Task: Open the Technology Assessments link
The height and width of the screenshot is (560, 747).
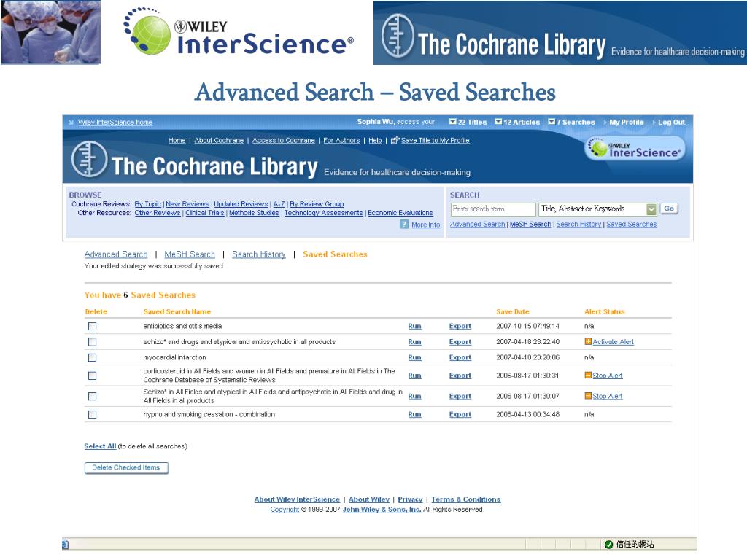Action: (323, 213)
